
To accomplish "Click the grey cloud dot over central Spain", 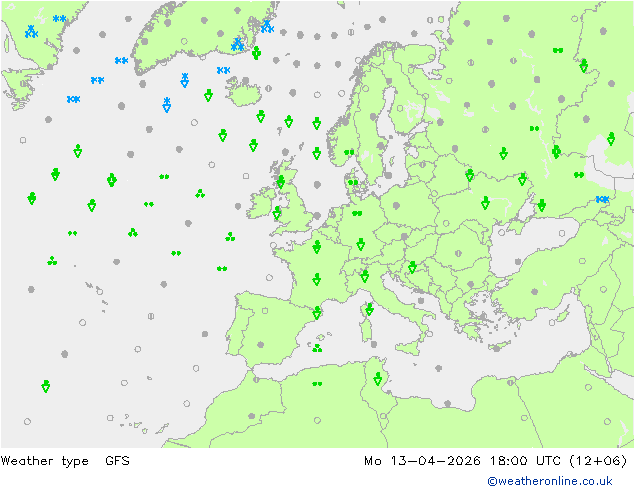I will [x=260, y=345].
